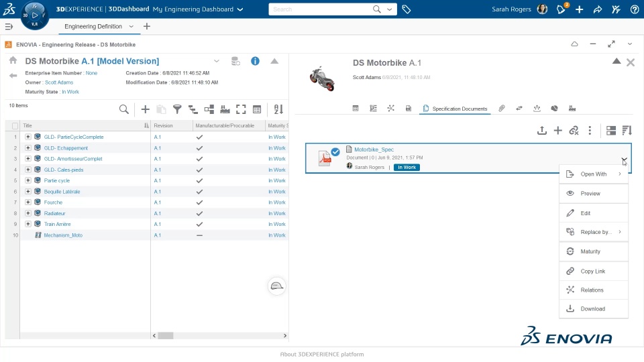Open the Engineering Definition tab dropdown
The height and width of the screenshot is (362, 644).
tap(131, 26)
